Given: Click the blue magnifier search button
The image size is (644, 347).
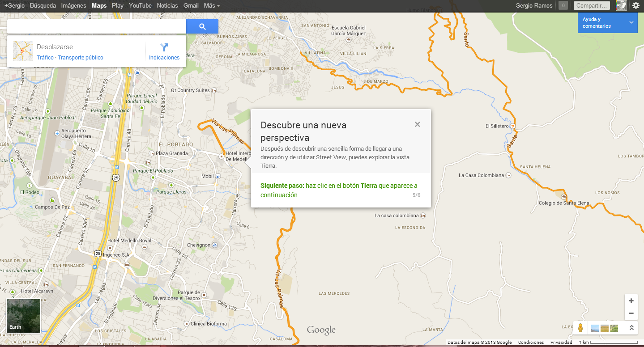Looking at the screenshot, I should tap(202, 26).
